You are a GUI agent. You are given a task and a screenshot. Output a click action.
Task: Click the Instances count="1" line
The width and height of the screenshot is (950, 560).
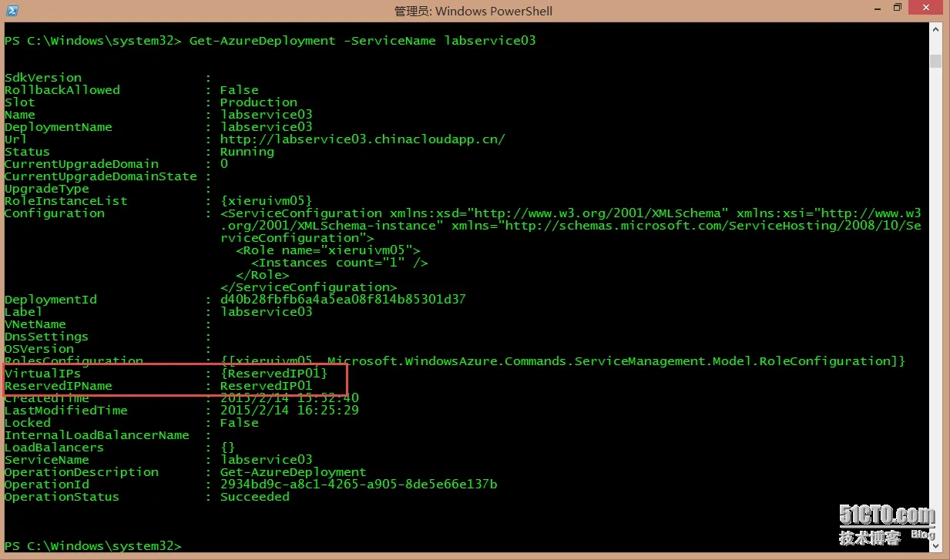click(340, 263)
